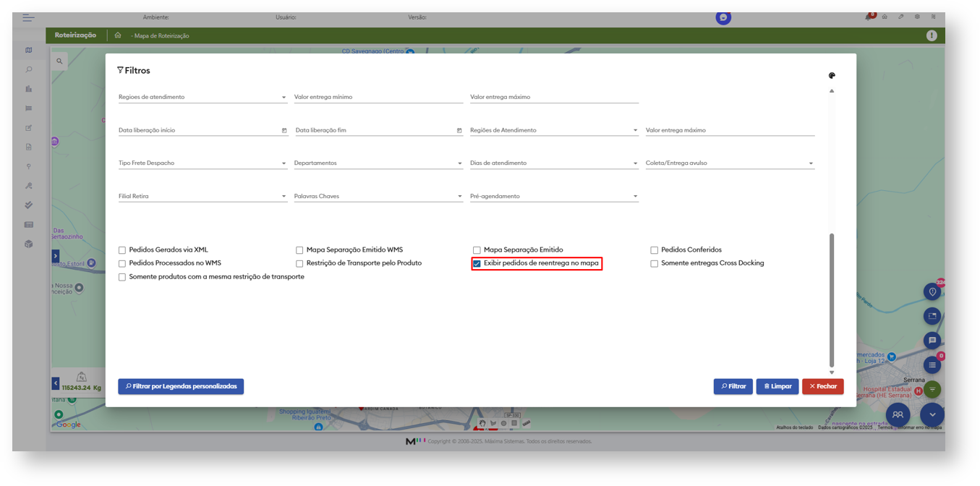
Task: Click the blue message floating button
Action: coord(932,340)
